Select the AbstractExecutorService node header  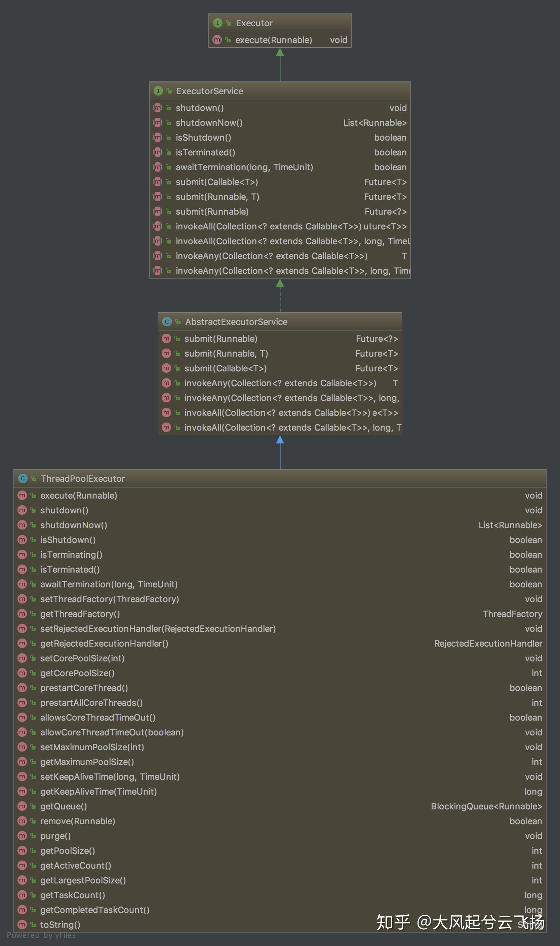(x=280, y=322)
